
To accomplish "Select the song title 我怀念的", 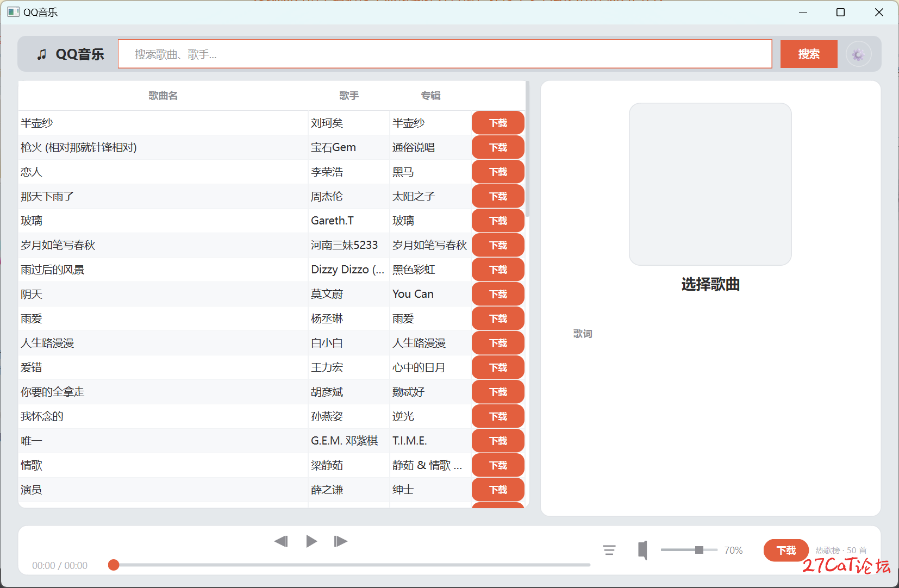I will pyautogui.click(x=42, y=416).
